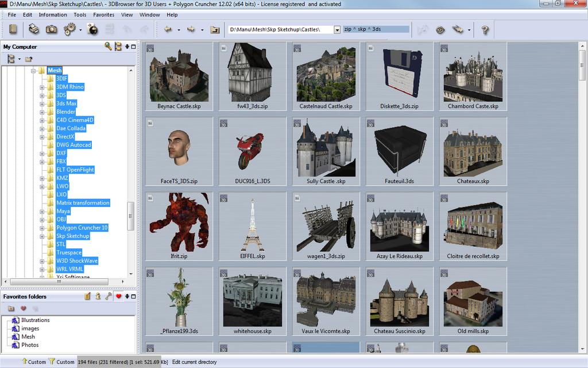This screenshot has height=368, width=588.
Task: Click the key icon in Favorites folders panel
Action: pos(109,296)
